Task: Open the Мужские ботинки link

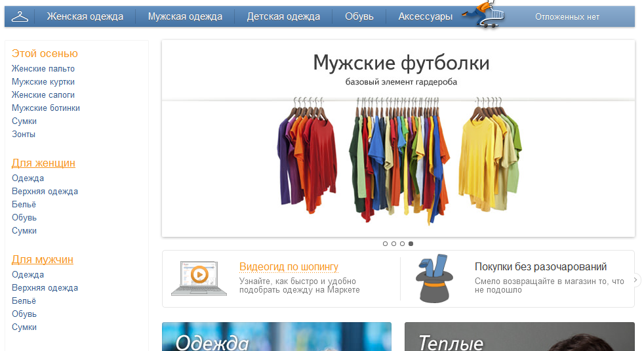Action: point(46,108)
